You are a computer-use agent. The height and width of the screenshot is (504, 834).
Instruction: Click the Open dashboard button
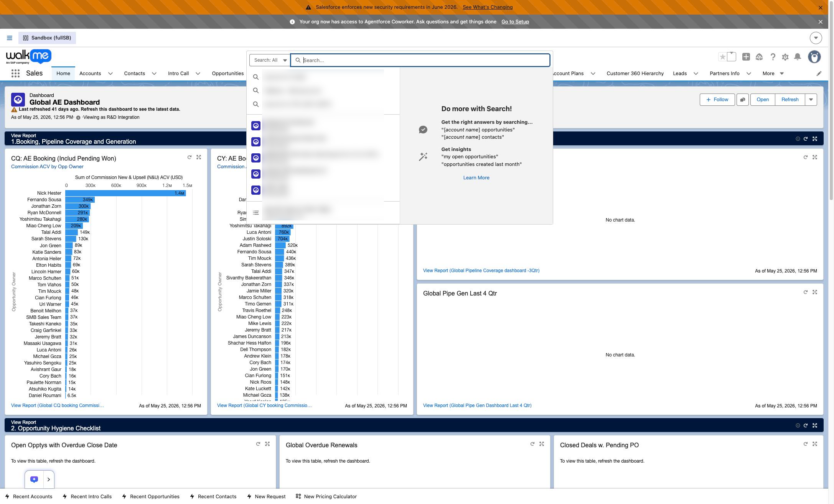(x=763, y=100)
